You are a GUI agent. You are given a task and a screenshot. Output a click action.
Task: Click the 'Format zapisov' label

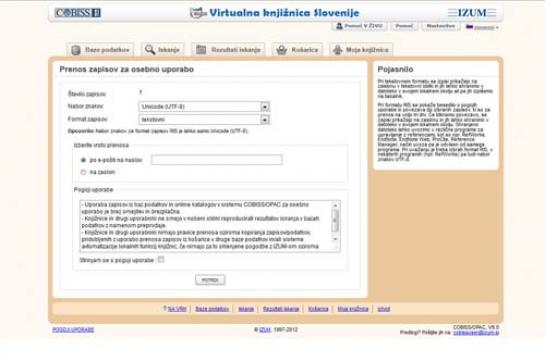click(x=87, y=119)
